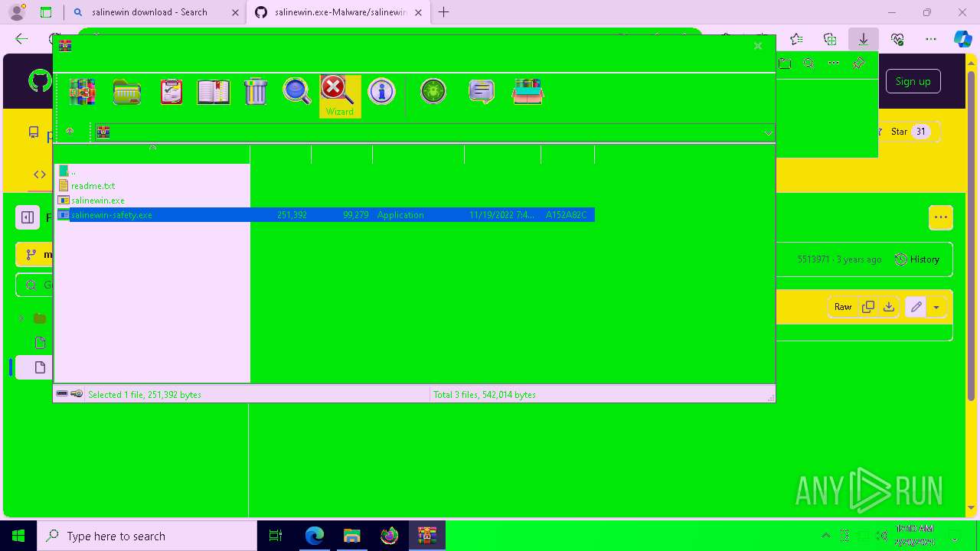This screenshot has height=551, width=980.
Task: Click the key icon in WinRAR status bar
Action: [77, 394]
